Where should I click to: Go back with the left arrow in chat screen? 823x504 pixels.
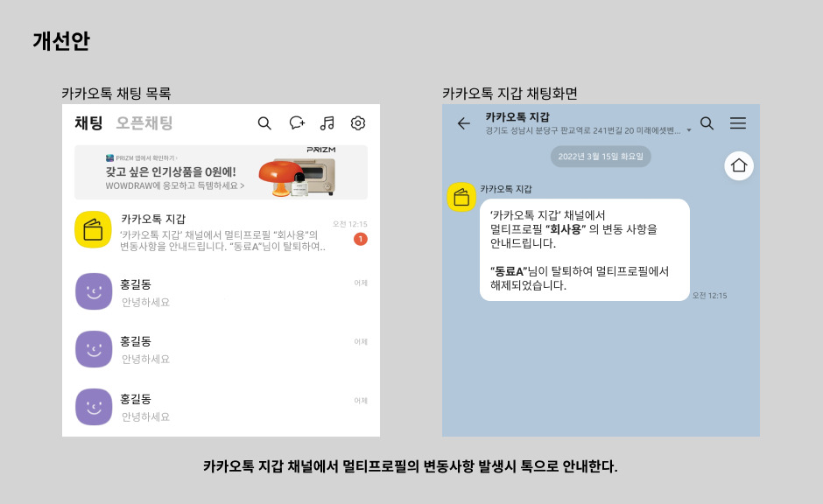464,123
